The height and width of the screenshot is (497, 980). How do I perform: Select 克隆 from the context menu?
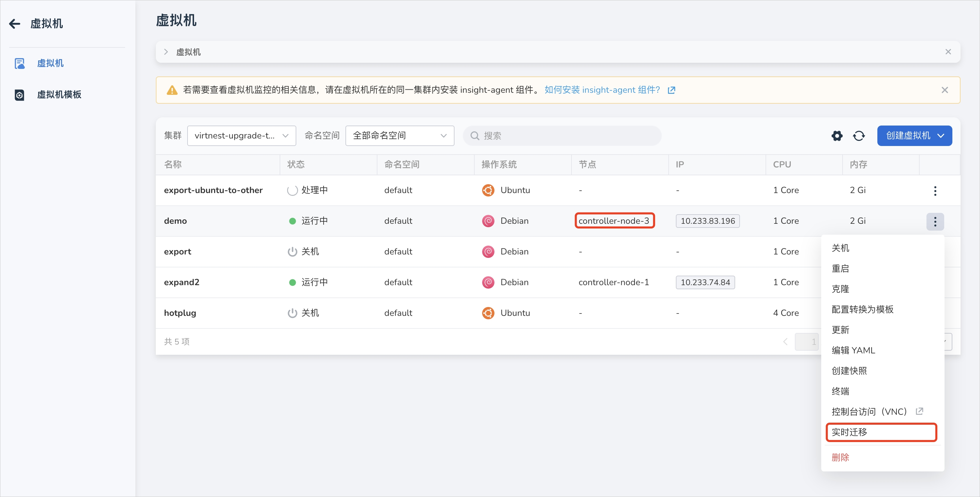coord(882,289)
